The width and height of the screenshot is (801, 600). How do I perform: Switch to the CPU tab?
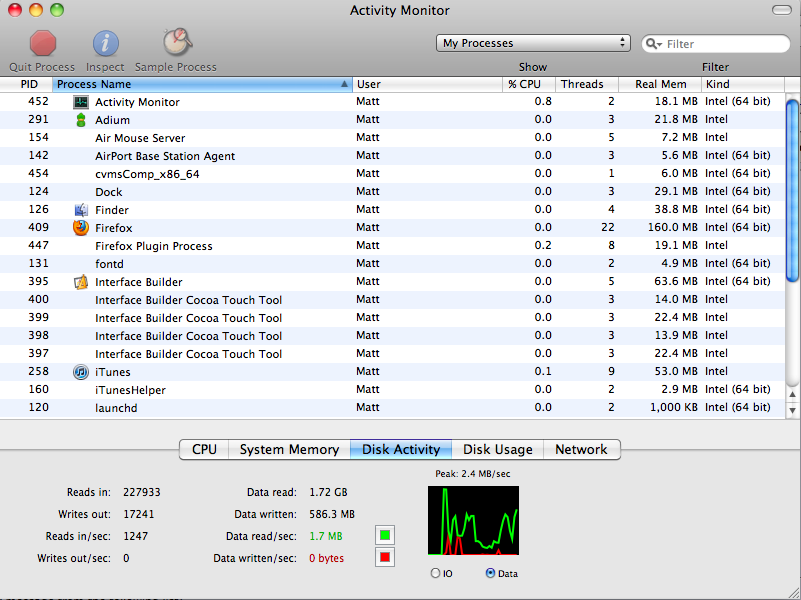(204, 449)
